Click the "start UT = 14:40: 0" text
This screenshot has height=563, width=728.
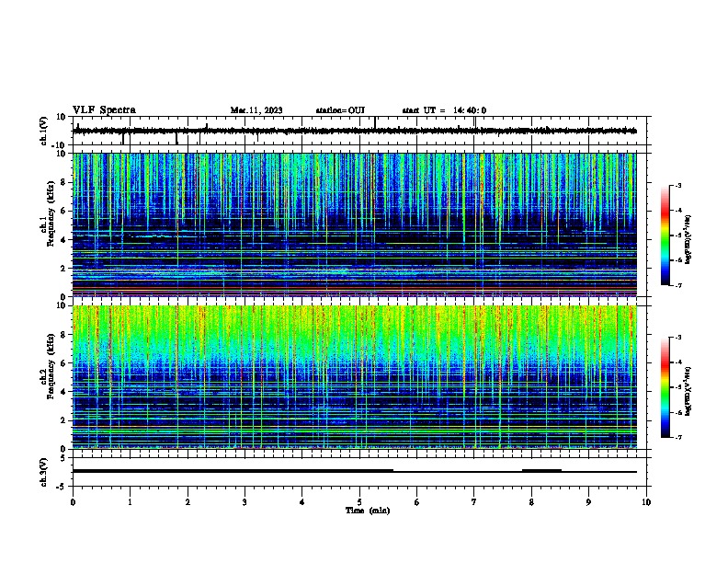tap(444, 110)
